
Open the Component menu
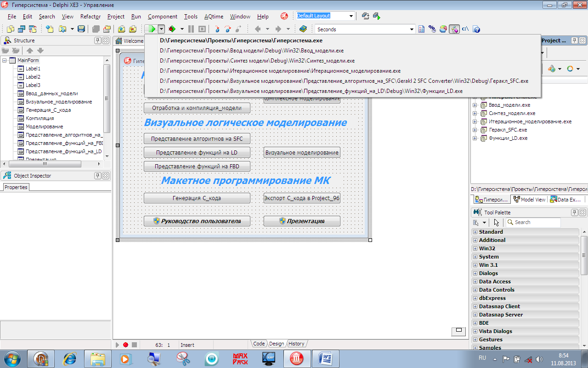pyautogui.click(x=163, y=17)
